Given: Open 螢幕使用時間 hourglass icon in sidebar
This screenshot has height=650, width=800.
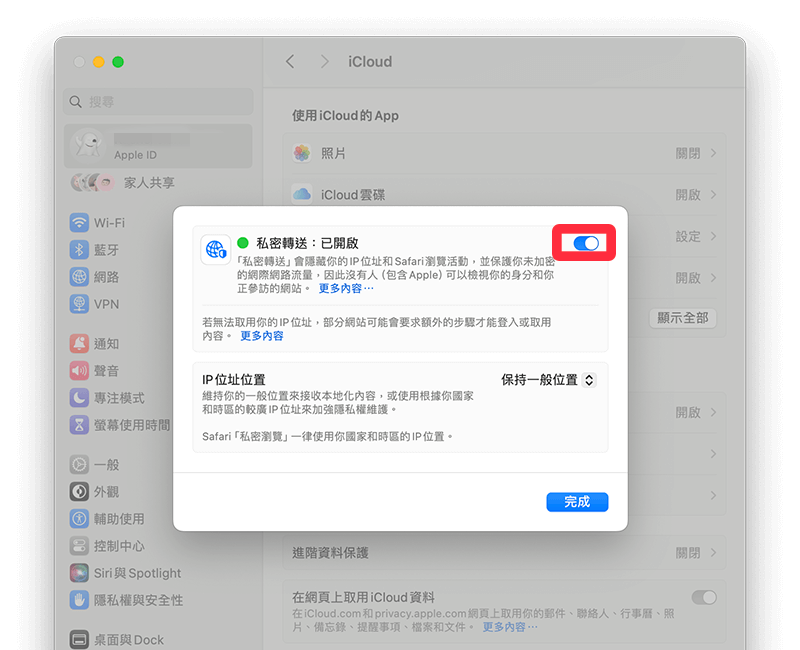Looking at the screenshot, I should [79, 425].
